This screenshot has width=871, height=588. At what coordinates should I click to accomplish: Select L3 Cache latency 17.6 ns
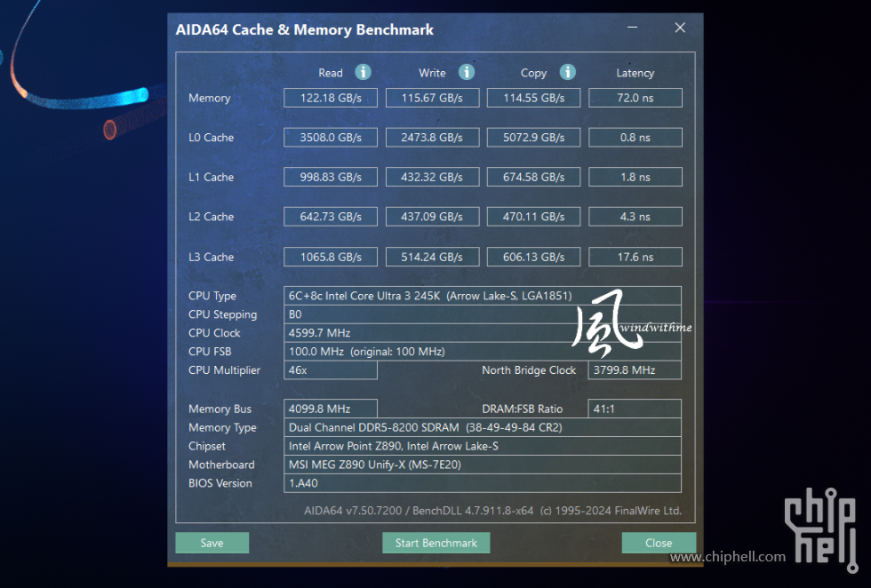tap(635, 257)
